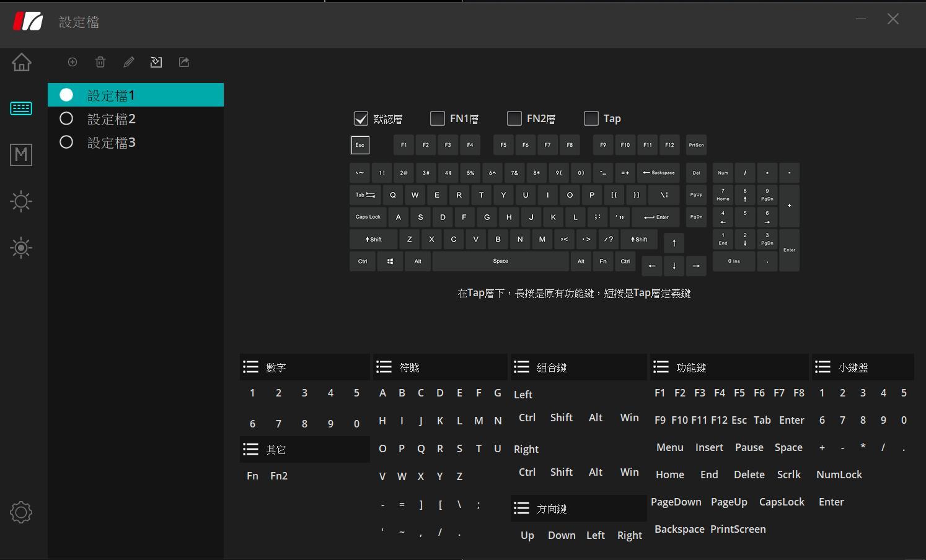The height and width of the screenshot is (560, 926).
Task: Select the keyboard key-mapping sidebar icon
Action: click(21, 108)
